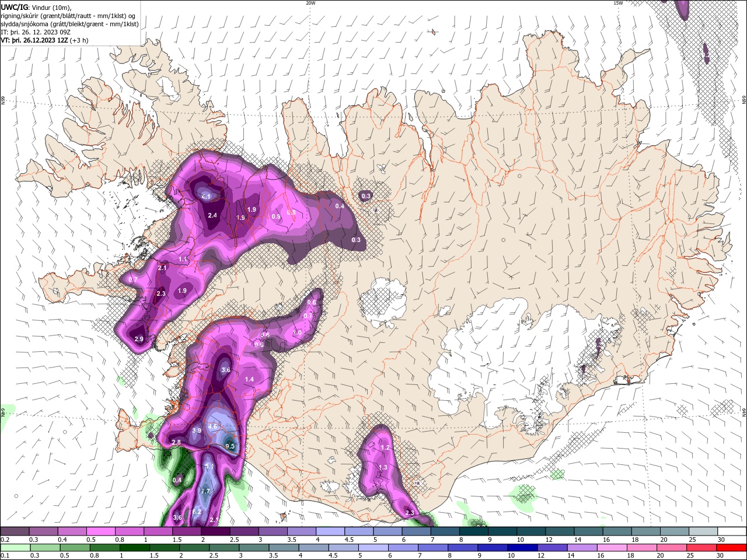Click the 'rigning/skúrir' legend description line
This screenshot has height=560, width=747.
[x=68, y=16]
